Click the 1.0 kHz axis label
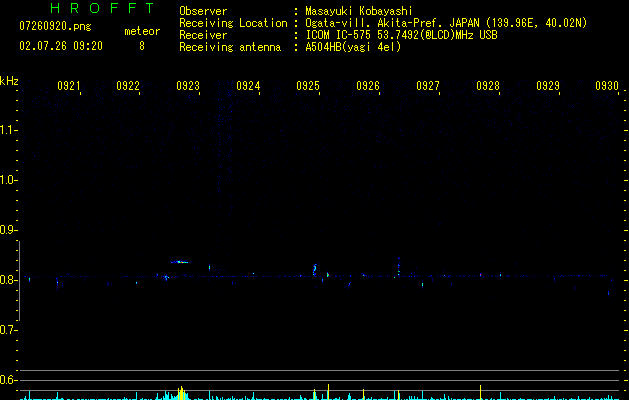The height and width of the screenshot is (400, 629). coord(8,180)
